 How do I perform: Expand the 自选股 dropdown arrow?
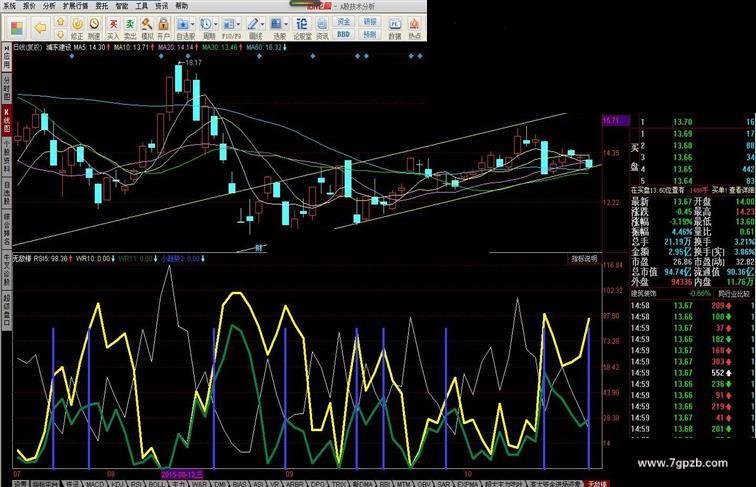193,24
